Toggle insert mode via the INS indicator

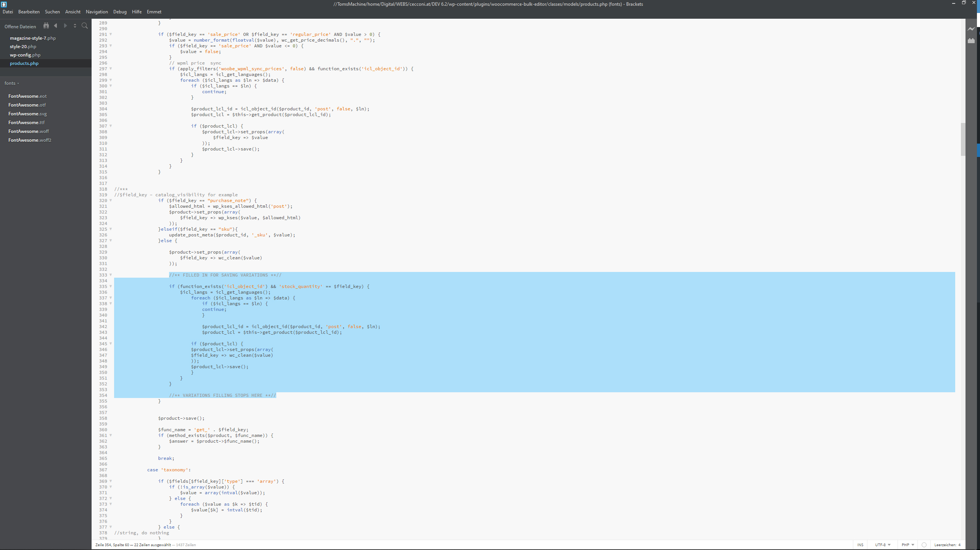tap(861, 545)
